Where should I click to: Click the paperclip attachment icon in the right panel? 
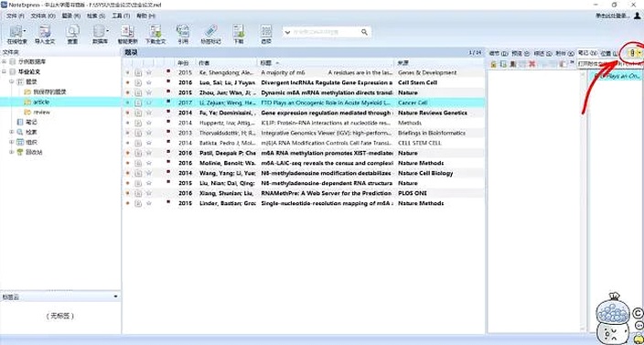pyautogui.click(x=632, y=53)
